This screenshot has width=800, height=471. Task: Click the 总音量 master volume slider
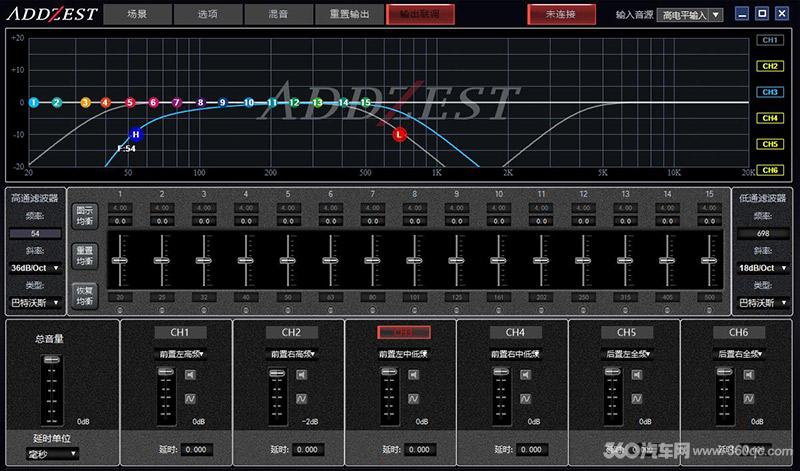[x=52, y=390]
